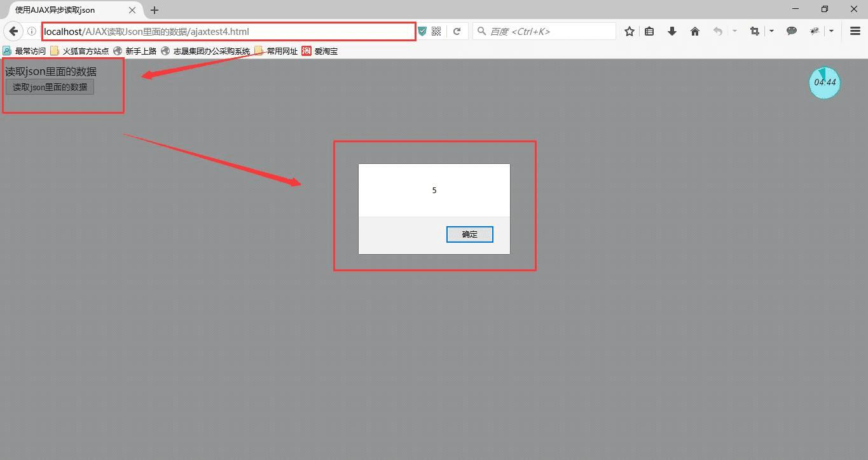Image resolution: width=868 pixels, height=460 pixels.
Task: Confirm the alert with 确定
Action: click(x=470, y=234)
